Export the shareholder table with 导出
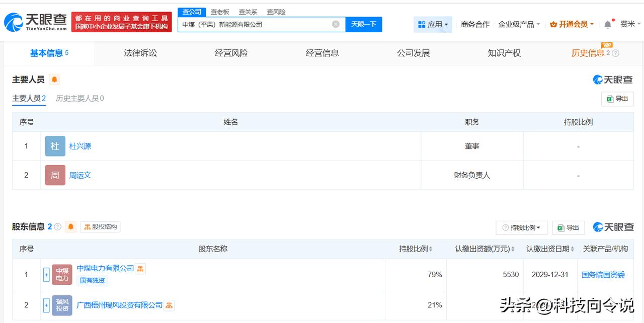644x323 pixels. pyautogui.click(x=569, y=227)
